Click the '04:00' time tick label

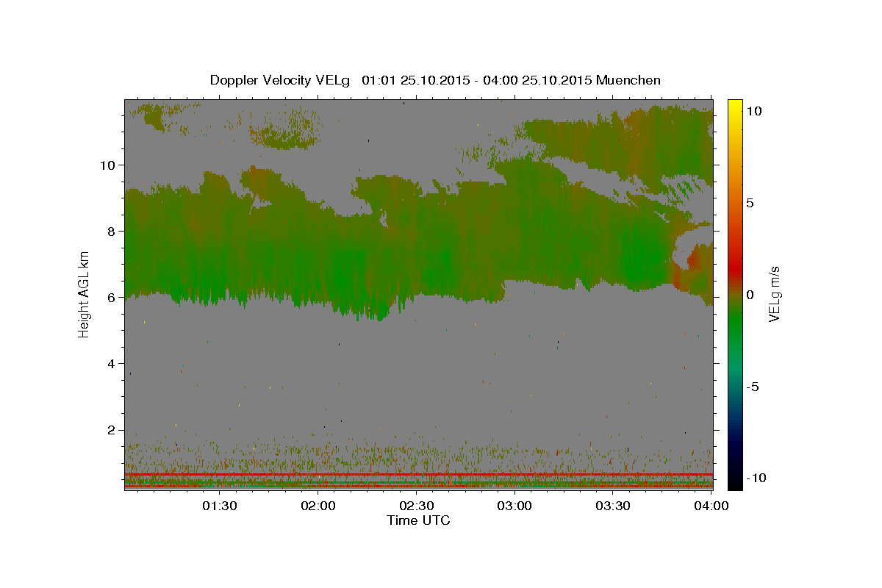tap(711, 506)
